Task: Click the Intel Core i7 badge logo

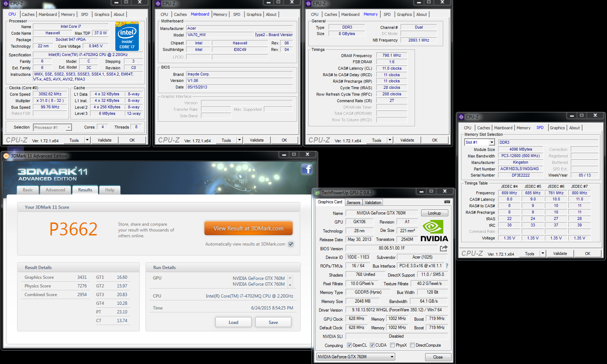Action: pyautogui.click(x=127, y=36)
